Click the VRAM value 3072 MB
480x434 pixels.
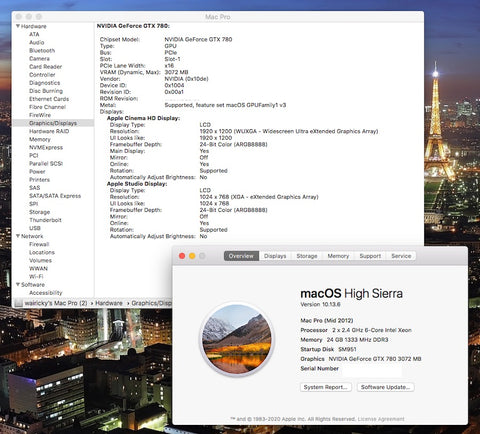176,72
